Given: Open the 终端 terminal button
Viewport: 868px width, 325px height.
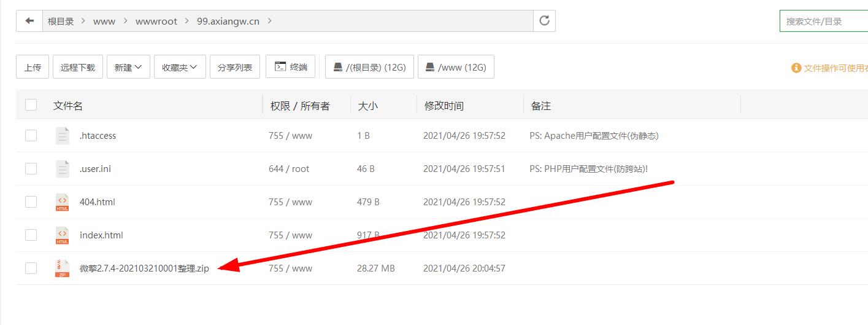Looking at the screenshot, I should (x=290, y=67).
